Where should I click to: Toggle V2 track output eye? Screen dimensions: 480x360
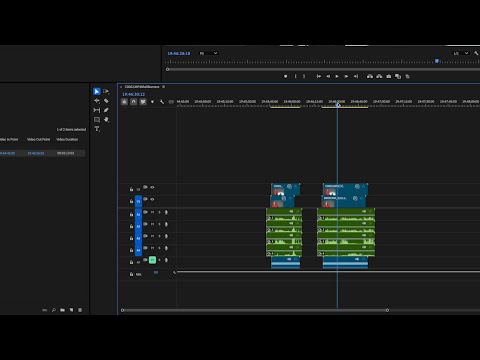coord(152,188)
